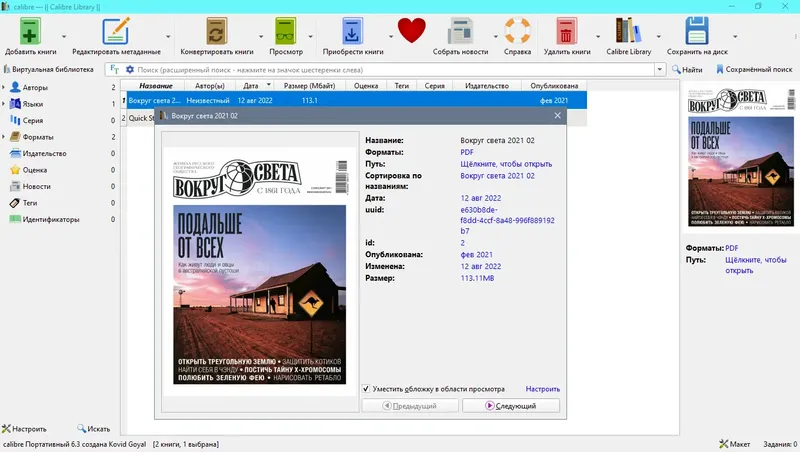Viewport: 800px width, 452px height.
Task: Click inside the search input field
Action: [x=393, y=69]
